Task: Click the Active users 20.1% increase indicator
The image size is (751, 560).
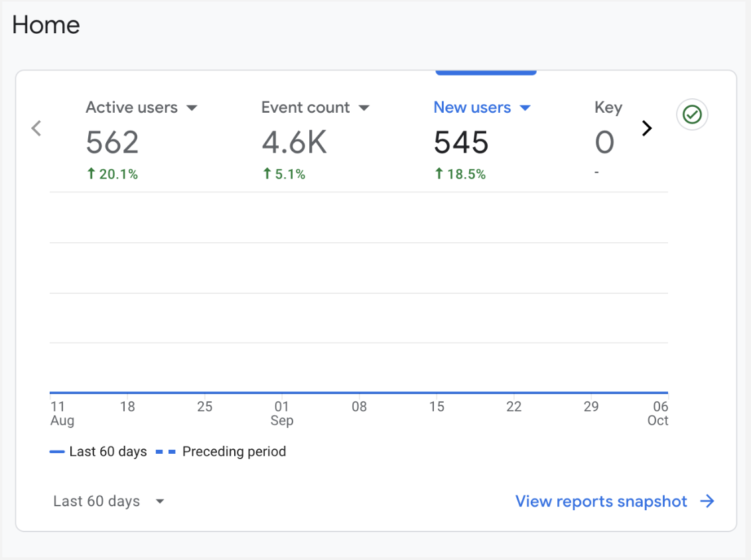Action: coord(112,175)
